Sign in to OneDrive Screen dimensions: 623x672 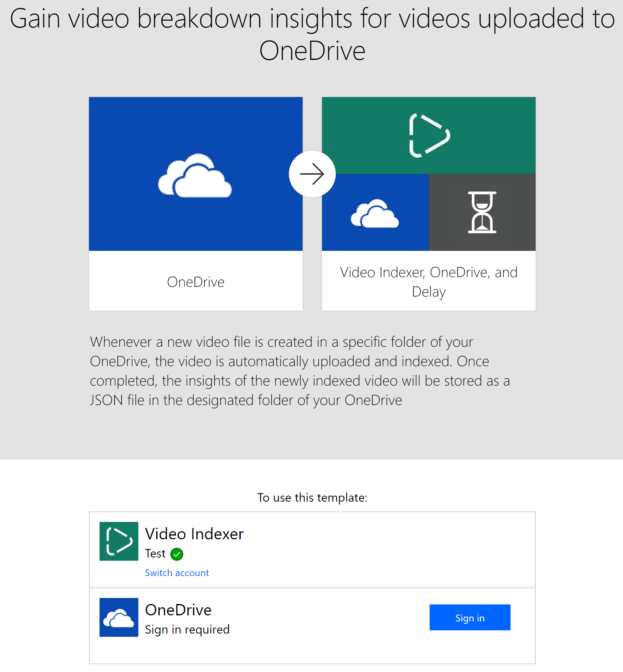[x=470, y=617]
